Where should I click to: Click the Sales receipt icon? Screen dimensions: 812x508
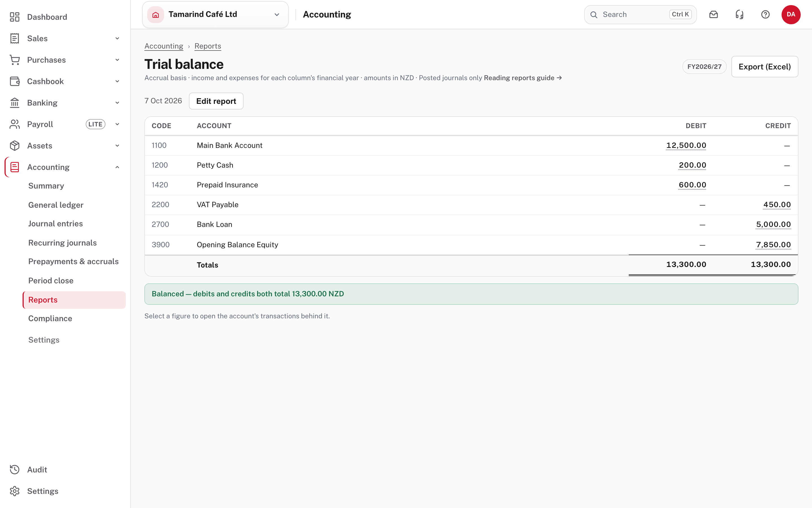point(14,38)
